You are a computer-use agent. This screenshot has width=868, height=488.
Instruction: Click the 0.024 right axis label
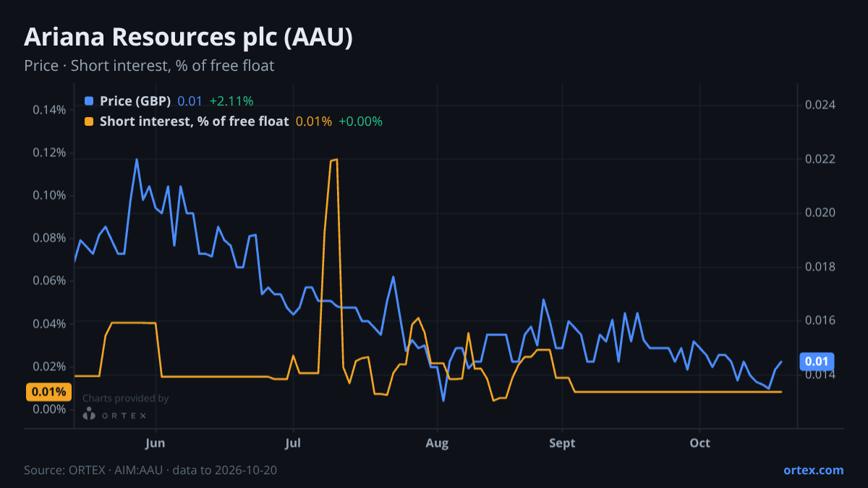pyautogui.click(x=820, y=105)
